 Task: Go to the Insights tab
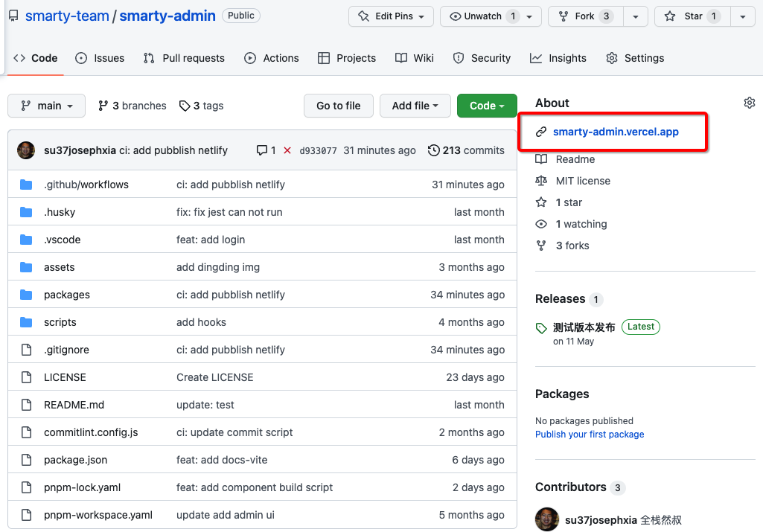pos(558,58)
